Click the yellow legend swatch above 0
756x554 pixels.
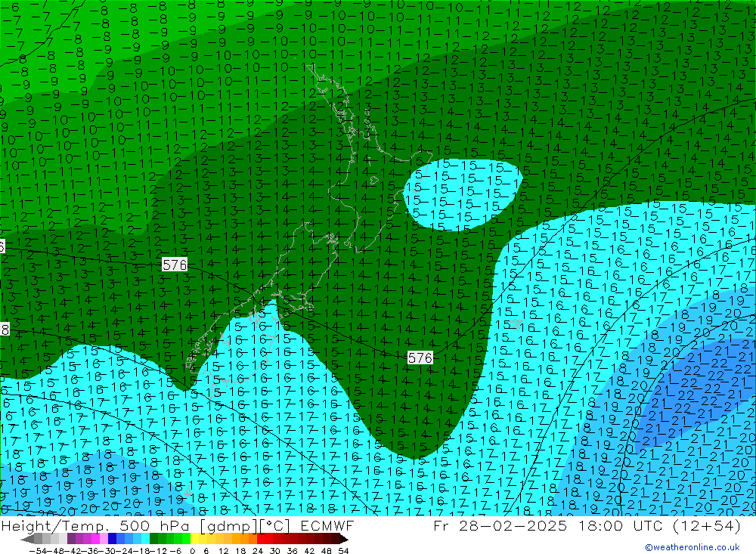(194, 539)
